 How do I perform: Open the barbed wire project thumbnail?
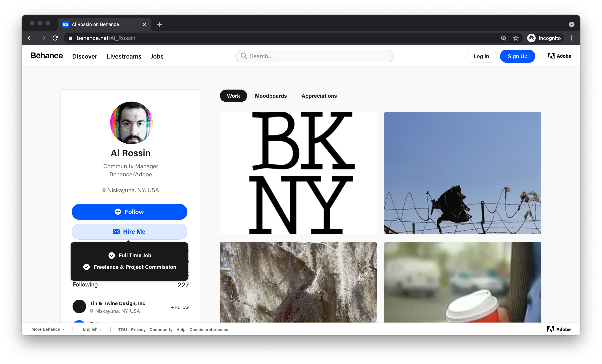click(463, 173)
